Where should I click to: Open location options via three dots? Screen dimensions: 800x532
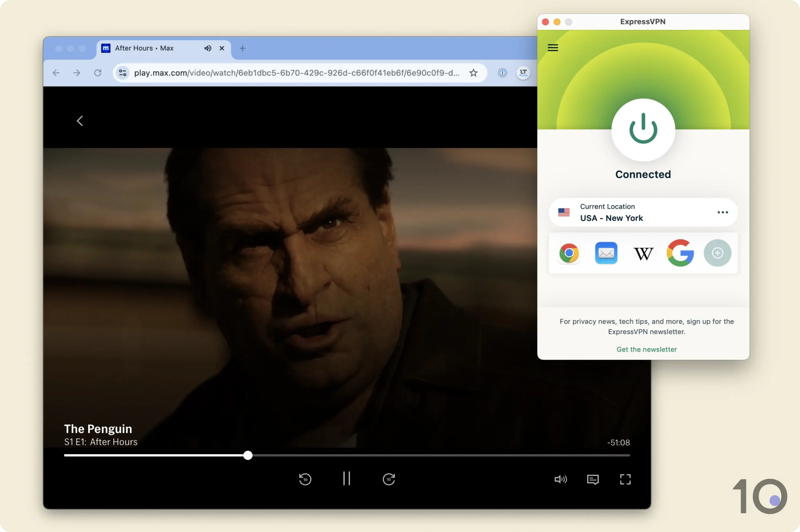click(722, 212)
